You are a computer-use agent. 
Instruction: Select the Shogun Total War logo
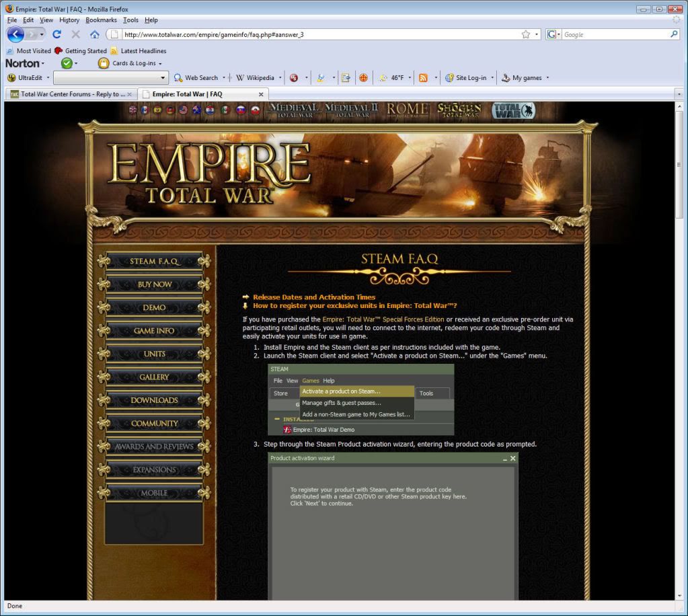click(459, 110)
